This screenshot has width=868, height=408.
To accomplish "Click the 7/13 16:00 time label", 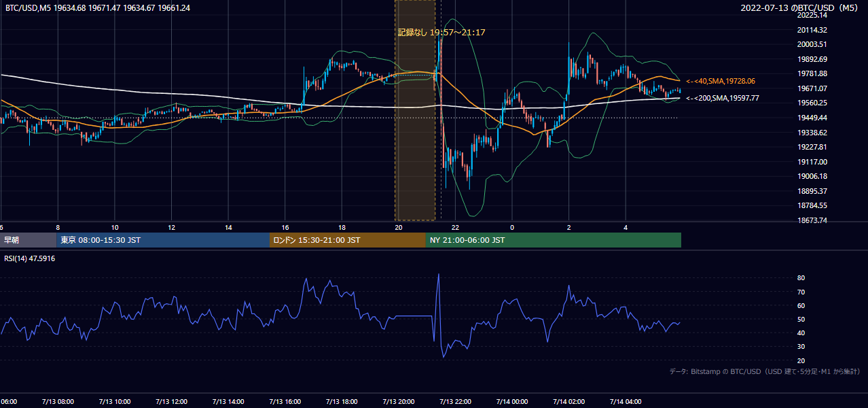I will click(285, 402).
